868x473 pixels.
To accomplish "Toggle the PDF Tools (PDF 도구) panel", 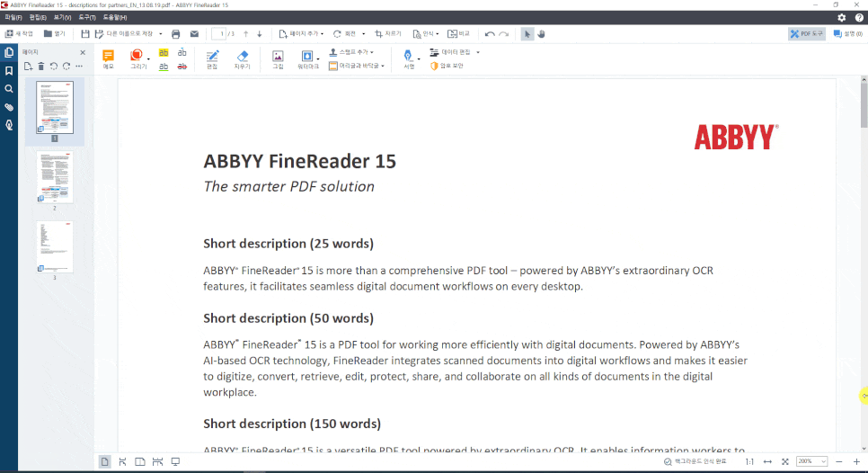I will coord(807,34).
